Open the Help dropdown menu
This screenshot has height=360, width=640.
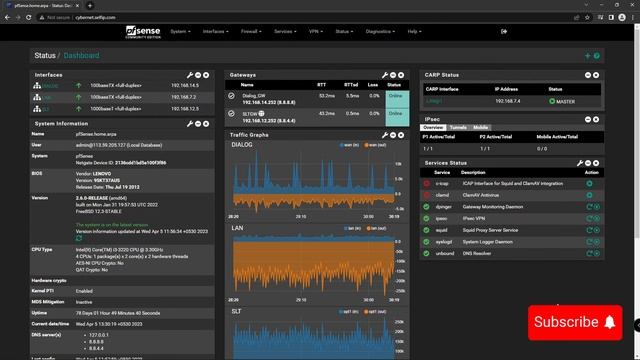tap(414, 31)
